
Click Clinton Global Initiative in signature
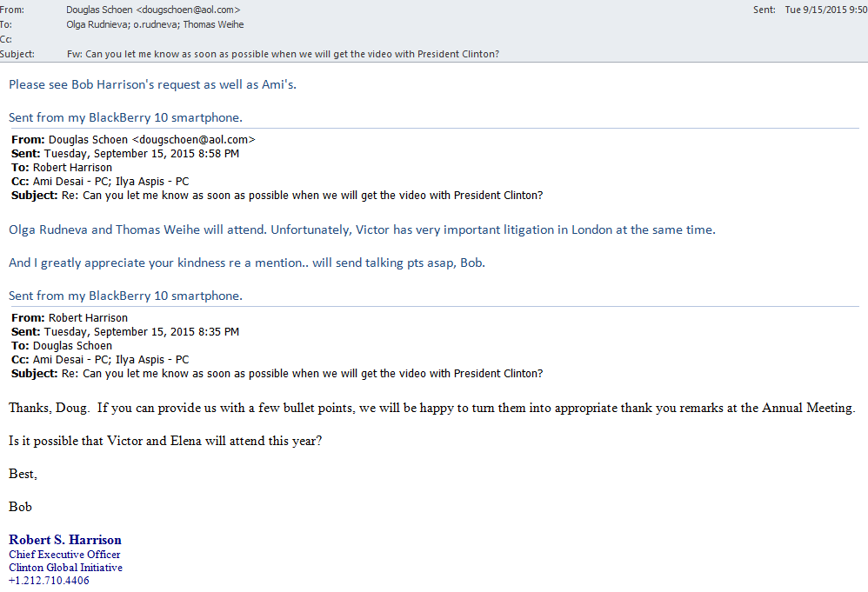click(x=66, y=568)
